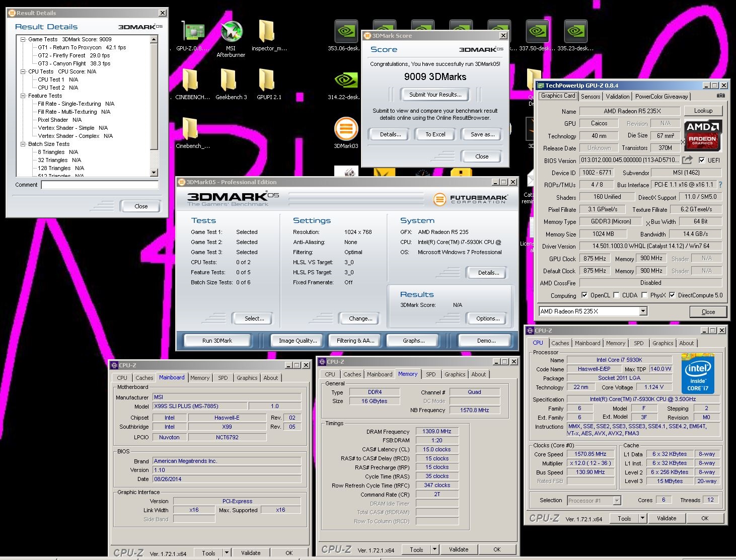Image resolution: width=736 pixels, height=560 pixels.
Task: Open Caches tab in the CPU-Z CPU window
Action: coord(560,343)
